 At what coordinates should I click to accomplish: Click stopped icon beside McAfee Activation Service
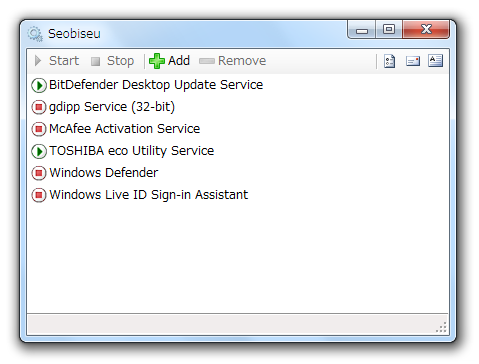coord(39,129)
